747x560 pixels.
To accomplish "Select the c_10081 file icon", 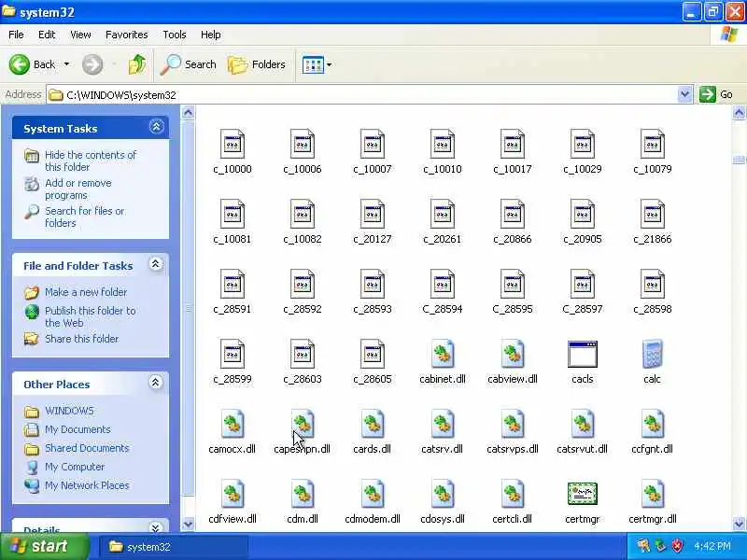I will 233,215.
